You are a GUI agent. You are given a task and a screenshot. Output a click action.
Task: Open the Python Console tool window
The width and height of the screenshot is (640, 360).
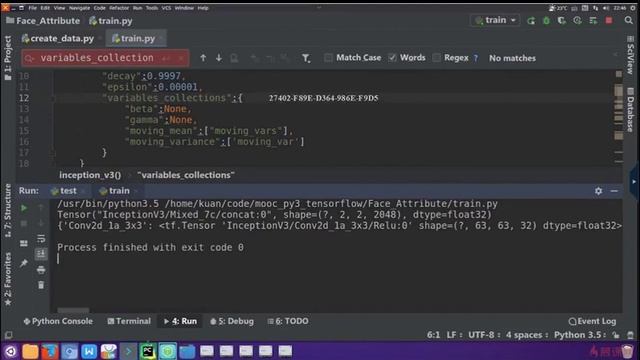[x=58, y=321]
